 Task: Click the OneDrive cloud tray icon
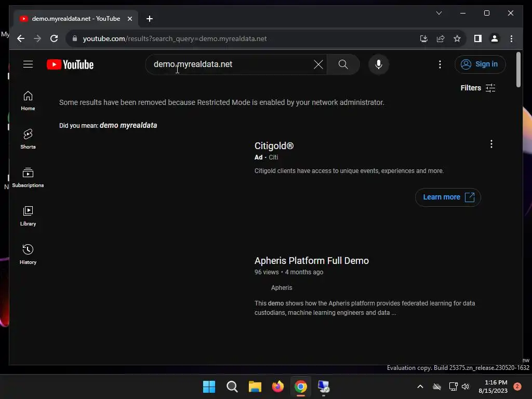click(436, 387)
